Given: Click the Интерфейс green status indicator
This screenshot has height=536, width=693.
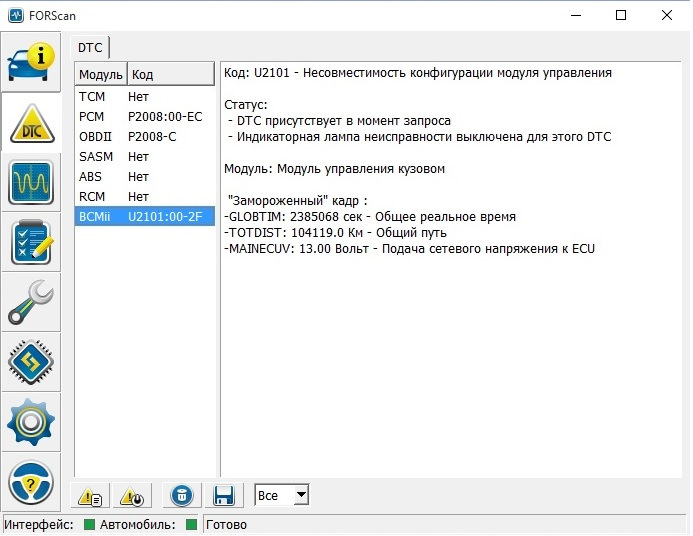Looking at the screenshot, I should pyautogui.click(x=89, y=525).
